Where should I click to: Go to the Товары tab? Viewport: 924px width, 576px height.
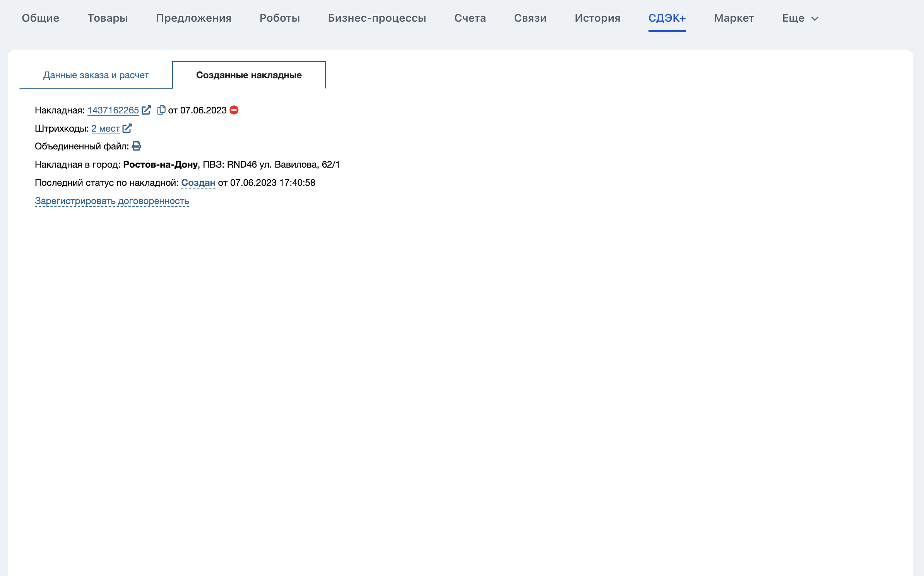point(108,18)
